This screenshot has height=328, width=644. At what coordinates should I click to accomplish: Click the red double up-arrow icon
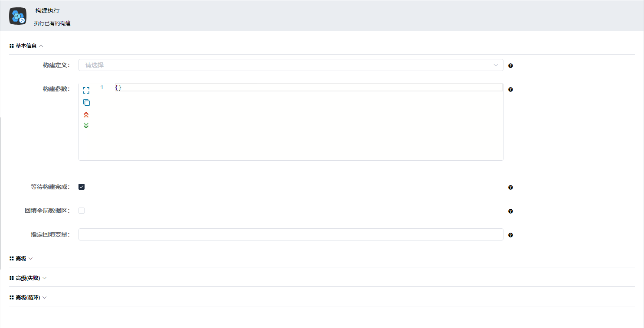(86, 115)
